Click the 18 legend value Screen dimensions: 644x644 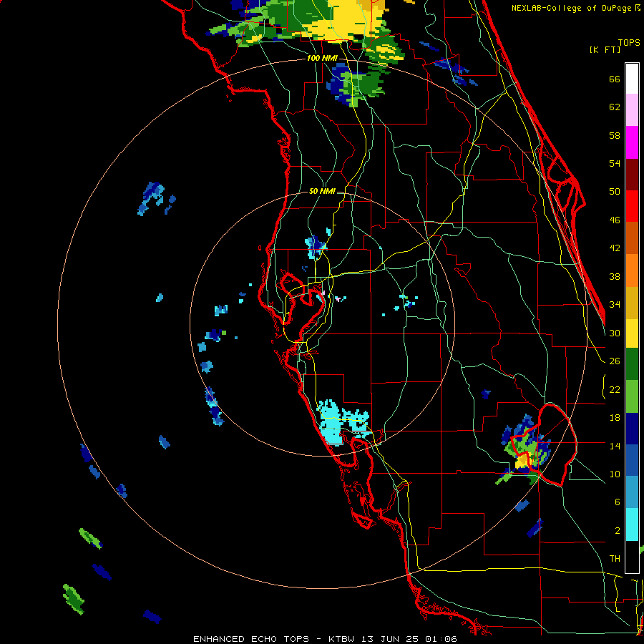[x=615, y=418]
